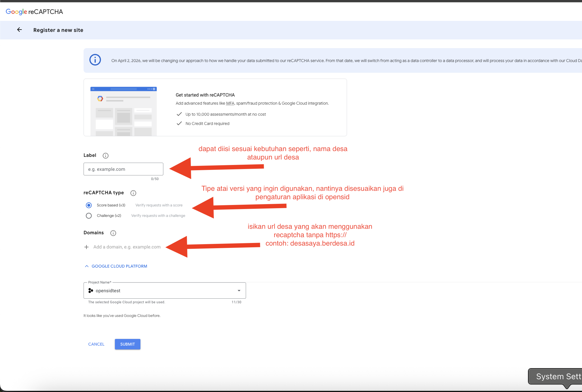Image resolution: width=582 pixels, height=392 pixels.
Task: Click the back arrow icon
Action: [x=19, y=30]
